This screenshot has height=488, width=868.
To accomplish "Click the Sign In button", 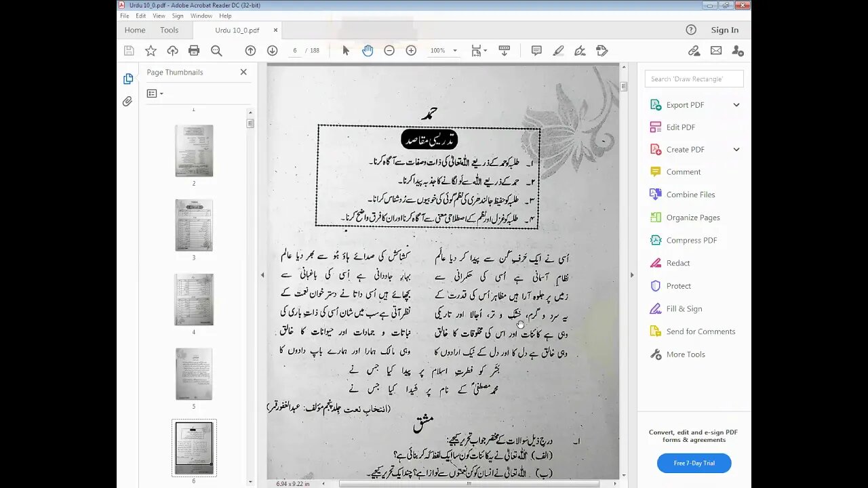I will 725,30.
